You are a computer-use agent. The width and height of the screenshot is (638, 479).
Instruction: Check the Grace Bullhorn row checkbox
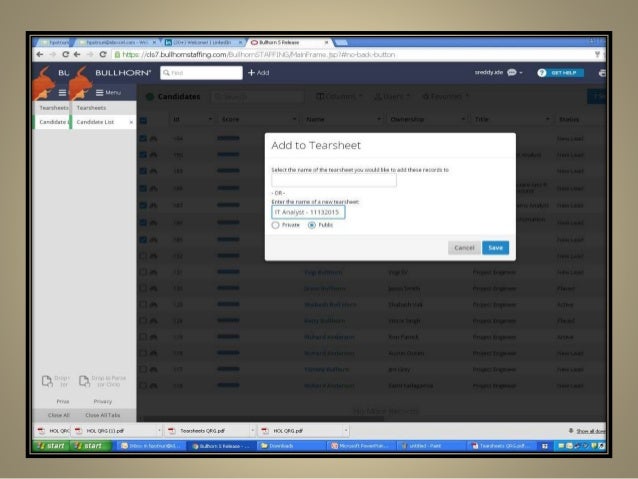[x=143, y=289]
